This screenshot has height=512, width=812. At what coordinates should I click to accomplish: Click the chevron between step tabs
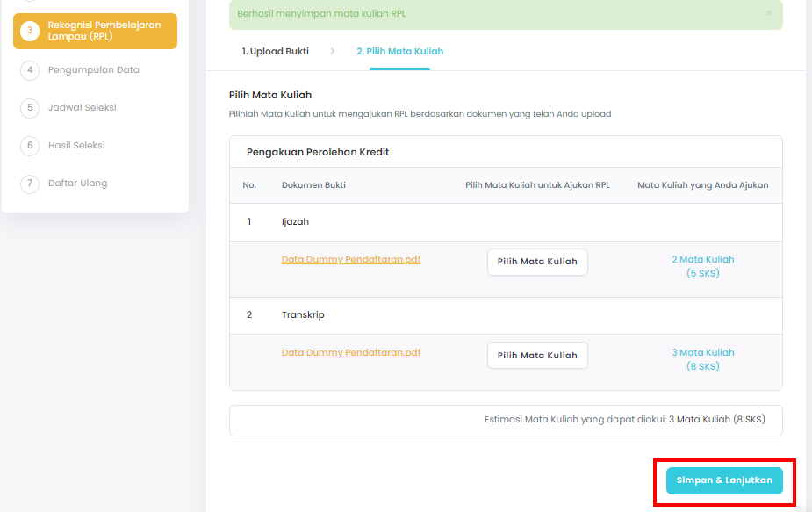[333, 51]
